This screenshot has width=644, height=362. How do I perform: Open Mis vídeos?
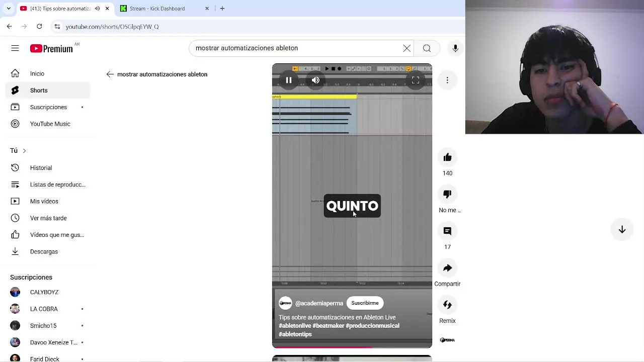click(x=48, y=201)
